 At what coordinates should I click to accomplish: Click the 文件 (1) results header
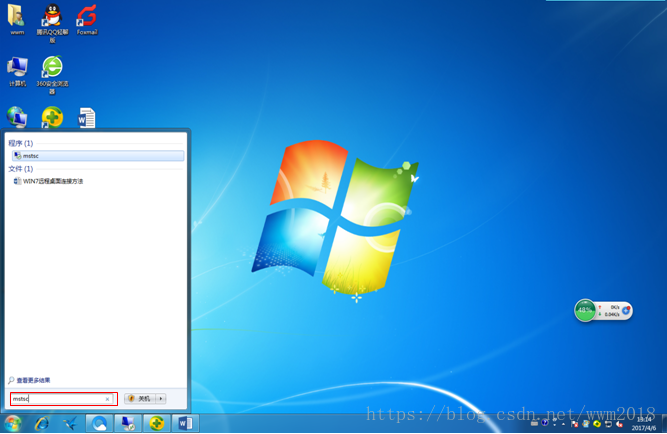coord(20,169)
